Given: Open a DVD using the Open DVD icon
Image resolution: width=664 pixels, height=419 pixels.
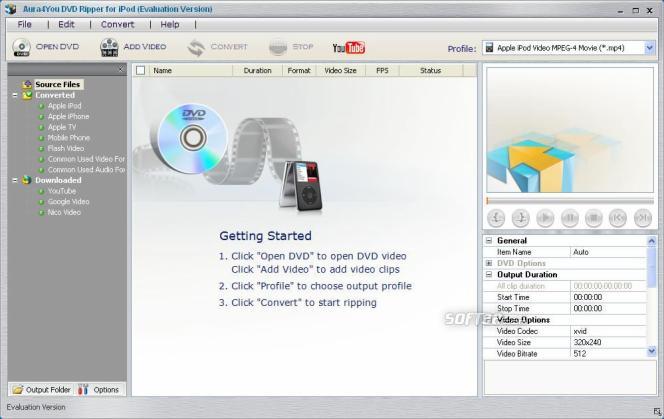Looking at the screenshot, I should (21, 47).
